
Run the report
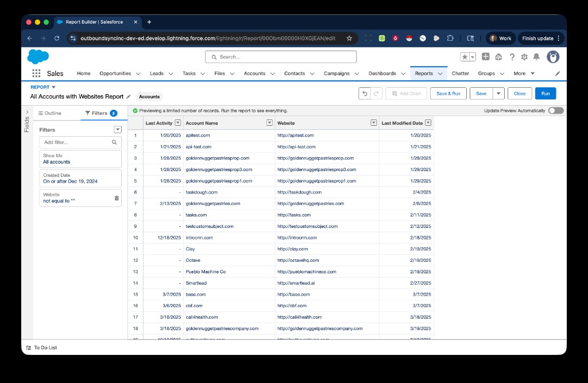pyautogui.click(x=545, y=93)
